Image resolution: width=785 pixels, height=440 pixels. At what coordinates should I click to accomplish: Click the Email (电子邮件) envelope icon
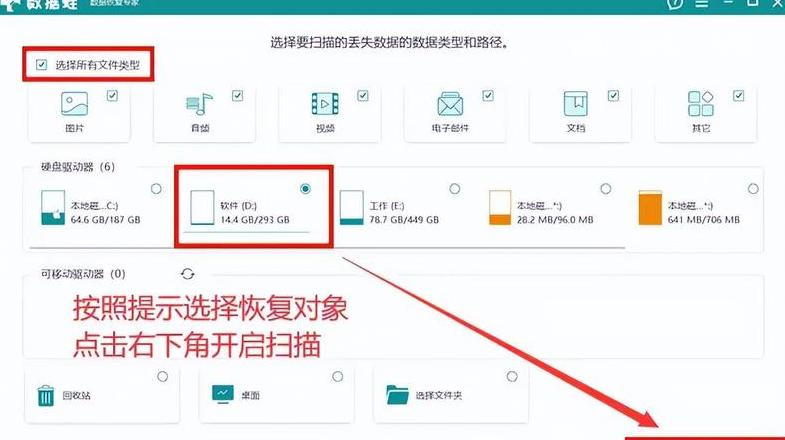tap(450, 104)
